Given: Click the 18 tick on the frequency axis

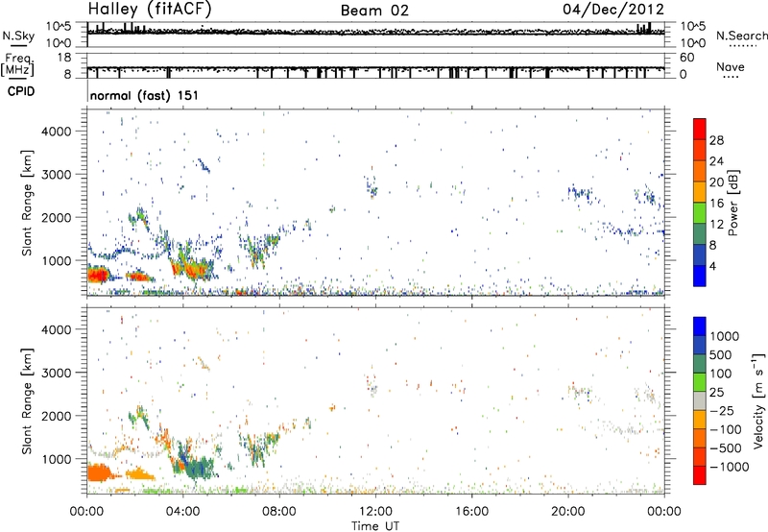Looking at the screenshot, I should coord(64,58).
